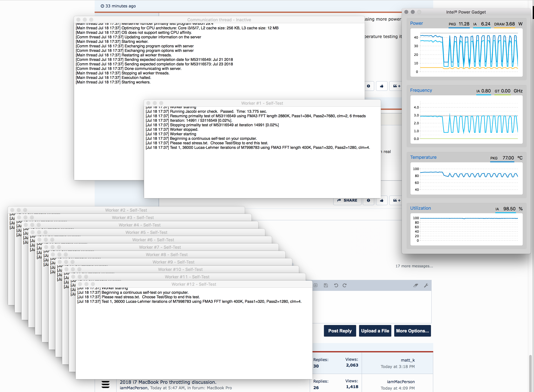The image size is (534, 392).
Task: Like the post using thumbs-up beside SHARE
Action: pos(381,201)
